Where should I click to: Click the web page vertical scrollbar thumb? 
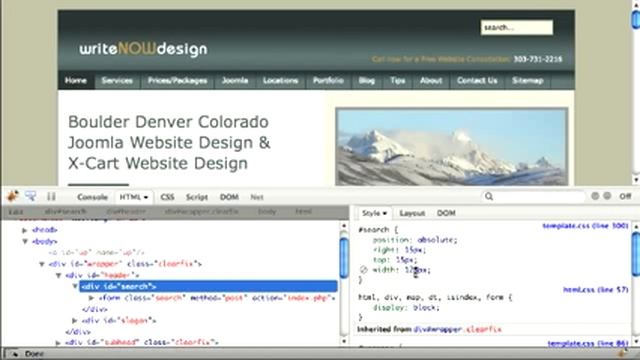(x=636, y=19)
